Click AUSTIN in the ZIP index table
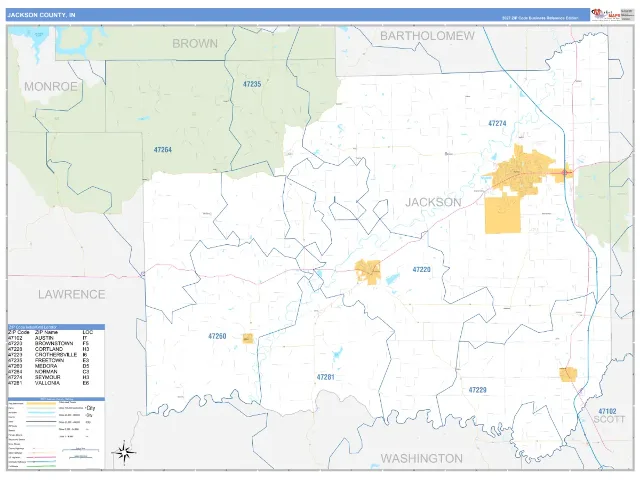Viewport: 640px width, 480px height. click(44, 338)
